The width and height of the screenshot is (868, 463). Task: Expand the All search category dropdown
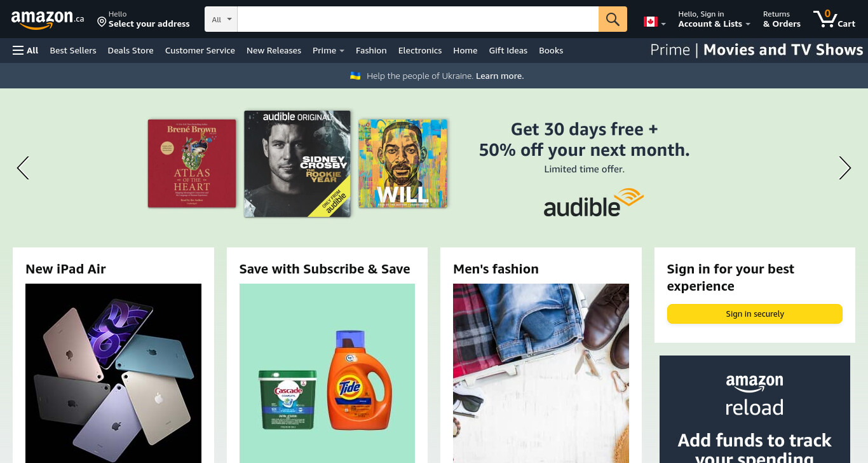(x=221, y=19)
